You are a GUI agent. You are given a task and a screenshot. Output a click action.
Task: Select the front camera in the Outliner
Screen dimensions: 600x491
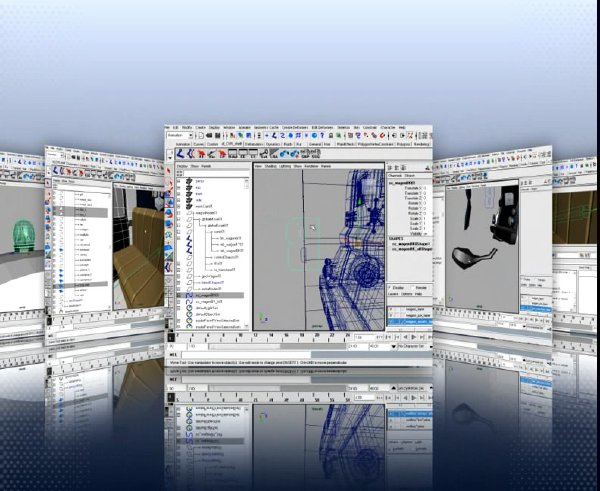pyautogui.click(x=198, y=194)
